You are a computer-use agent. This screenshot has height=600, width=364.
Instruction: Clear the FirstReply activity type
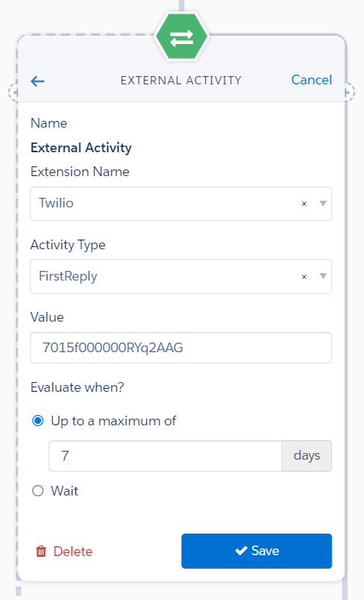[x=304, y=276]
